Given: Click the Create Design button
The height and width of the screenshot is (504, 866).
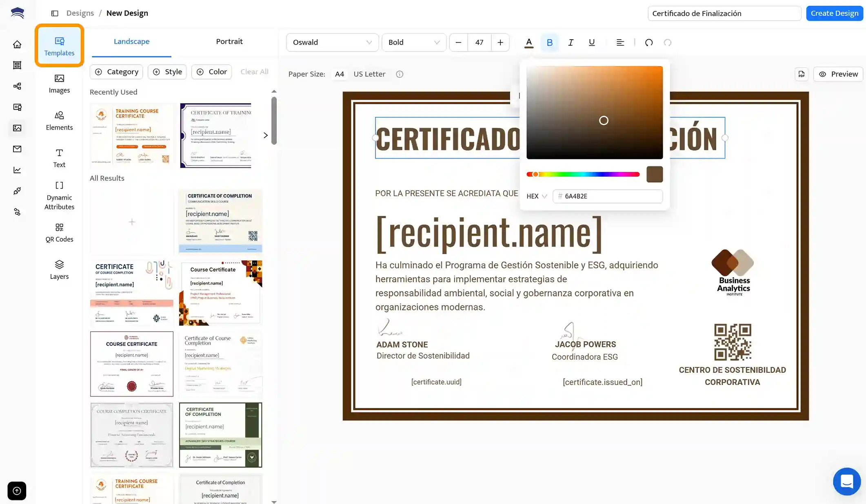Looking at the screenshot, I should tap(834, 13).
